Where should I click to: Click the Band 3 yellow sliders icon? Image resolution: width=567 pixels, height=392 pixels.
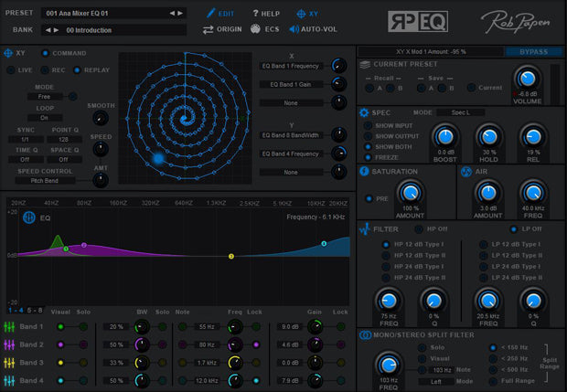click(9, 363)
